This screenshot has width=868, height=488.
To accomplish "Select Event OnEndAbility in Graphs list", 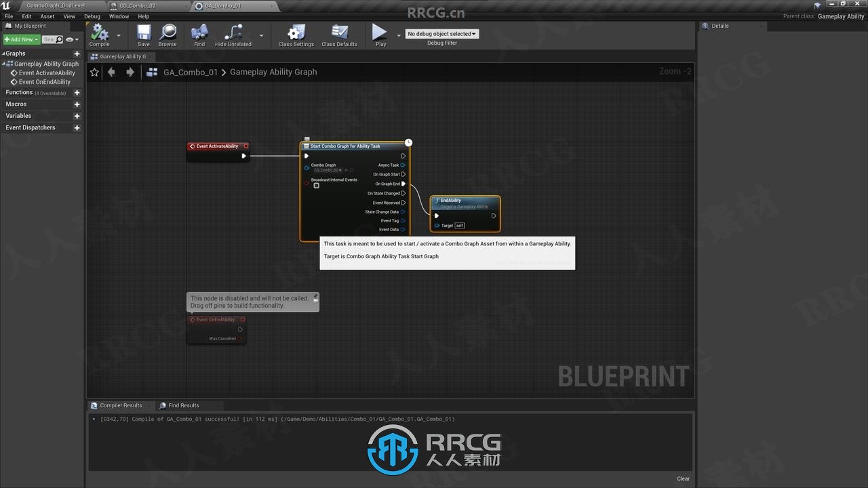I will (45, 82).
